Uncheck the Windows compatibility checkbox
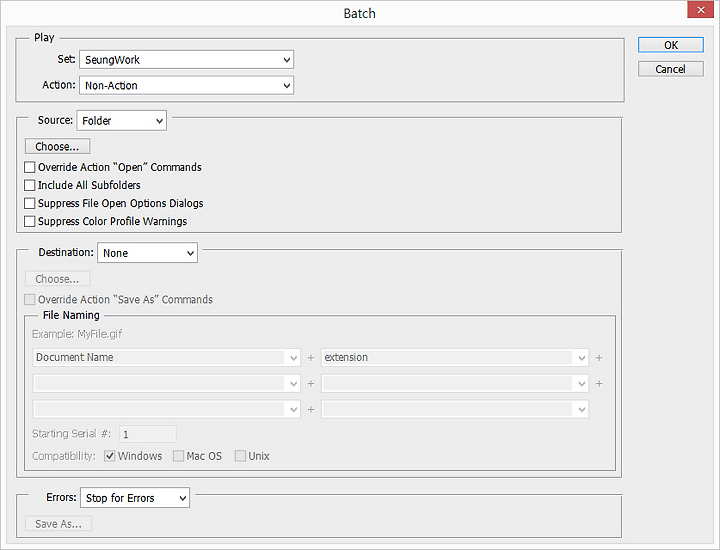The image size is (720, 550). [109, 456]
